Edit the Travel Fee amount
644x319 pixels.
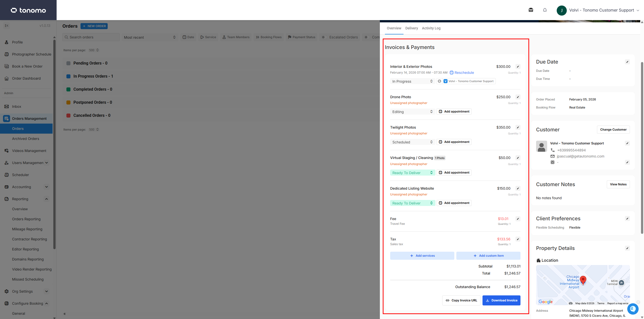click(x=518, y=219)
